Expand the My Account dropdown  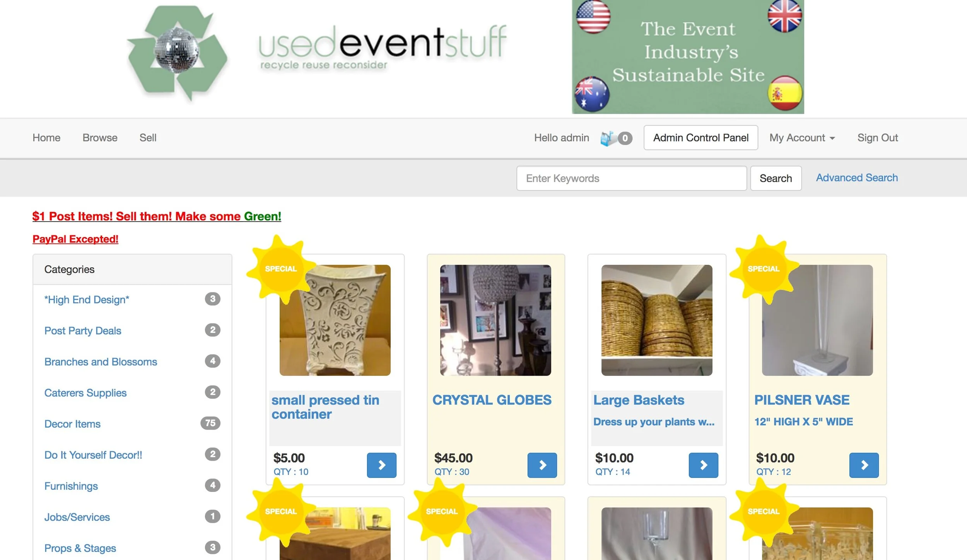coord(802,138)
